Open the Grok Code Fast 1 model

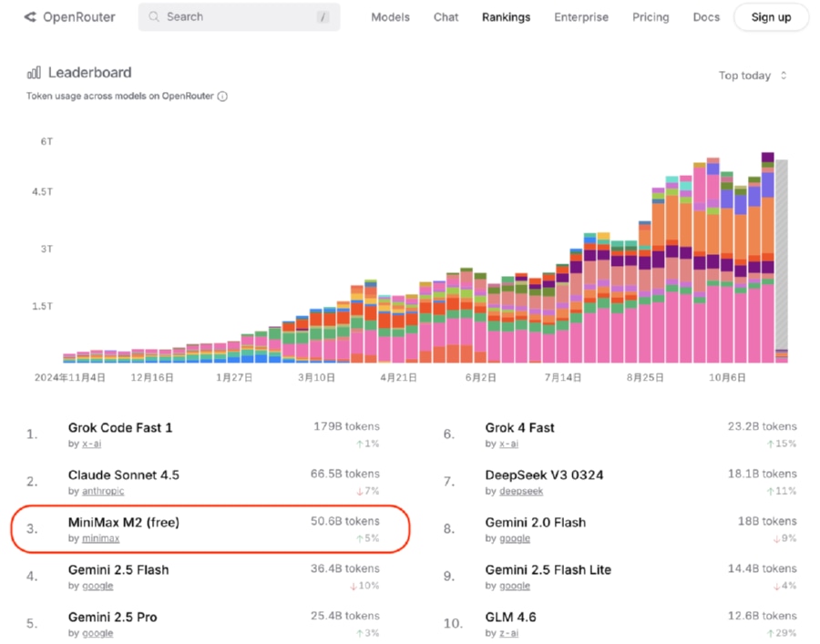coord(119,427)
